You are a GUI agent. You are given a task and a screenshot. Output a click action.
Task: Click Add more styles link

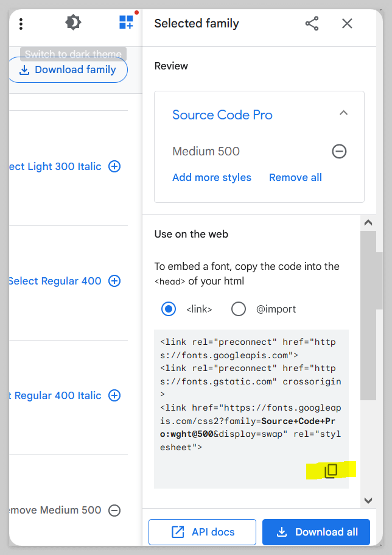212,177
